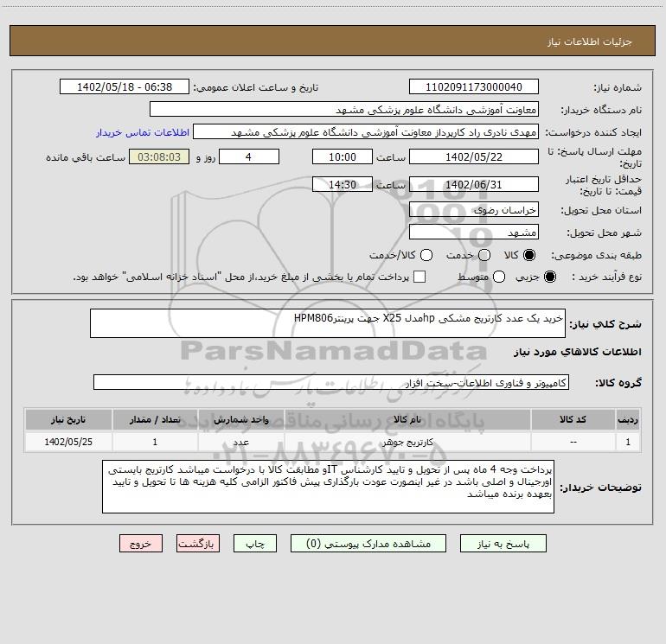Click delivery province field خراسان رضوی
The height and width of the screenshot is (644, 666).
(474, 209)
